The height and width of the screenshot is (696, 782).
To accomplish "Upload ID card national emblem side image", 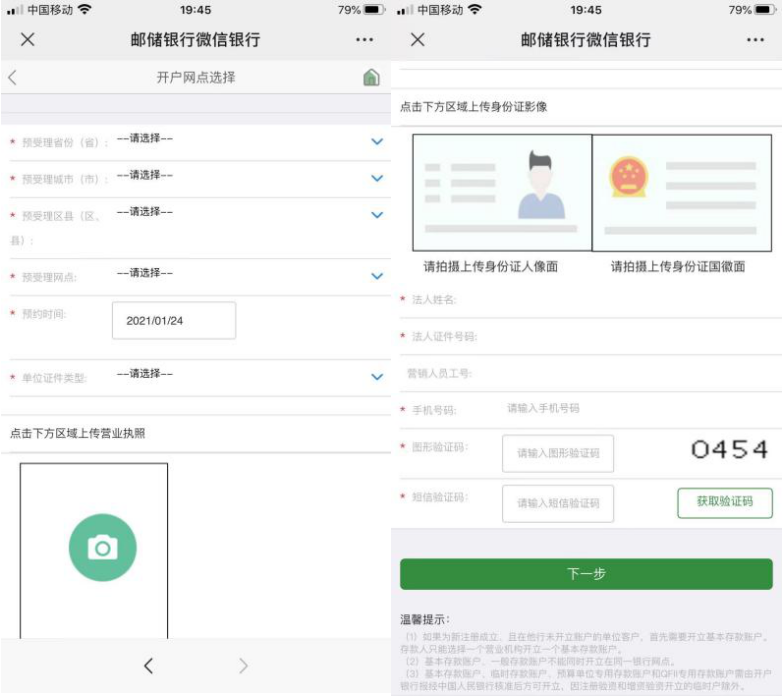I will (x=682, y=192).
